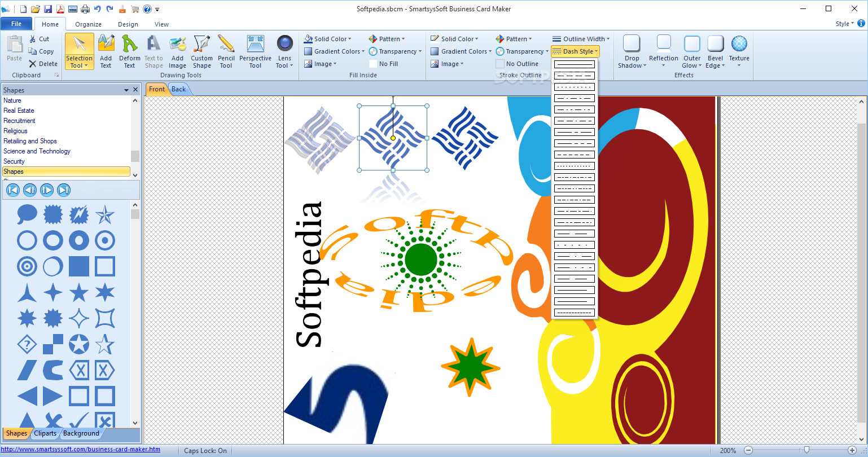Select the green eight-point star on canvas
This screenshot has width=868, height=457.
tap(470, 367)
